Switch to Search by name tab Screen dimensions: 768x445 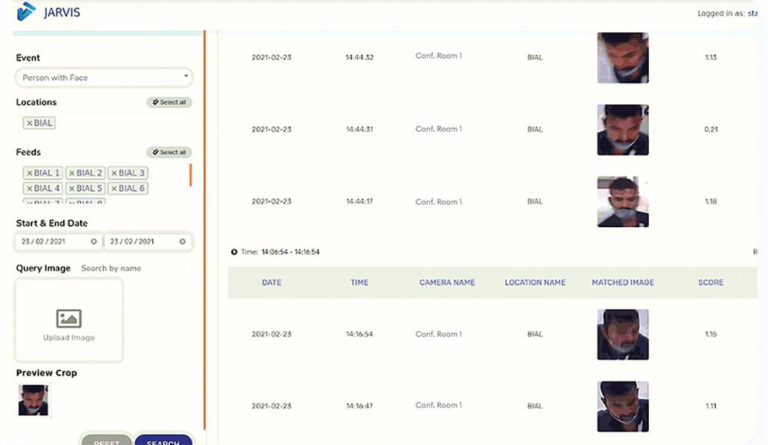[111, 268]
